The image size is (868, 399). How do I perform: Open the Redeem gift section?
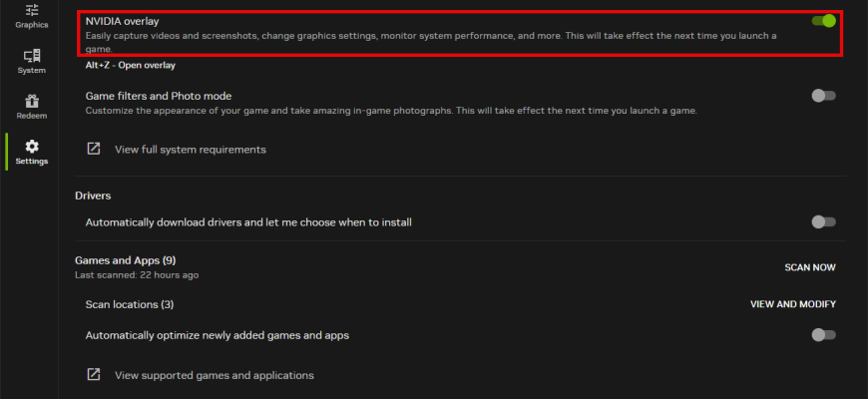32,107
